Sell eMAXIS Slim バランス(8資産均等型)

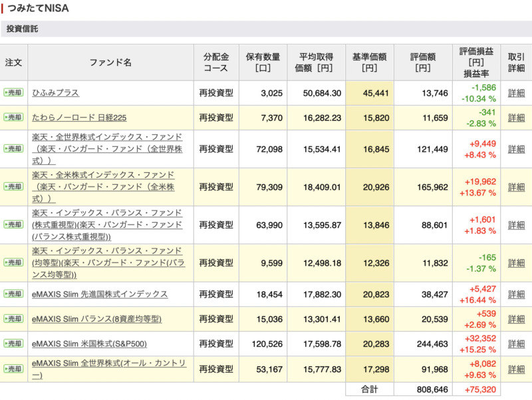[13, 319]
